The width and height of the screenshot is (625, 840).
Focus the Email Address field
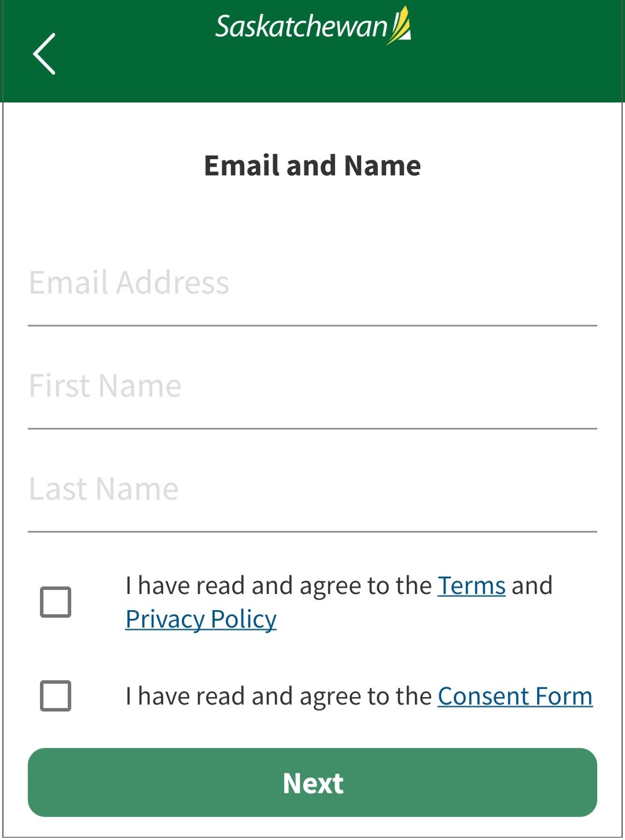click(312, 283)
